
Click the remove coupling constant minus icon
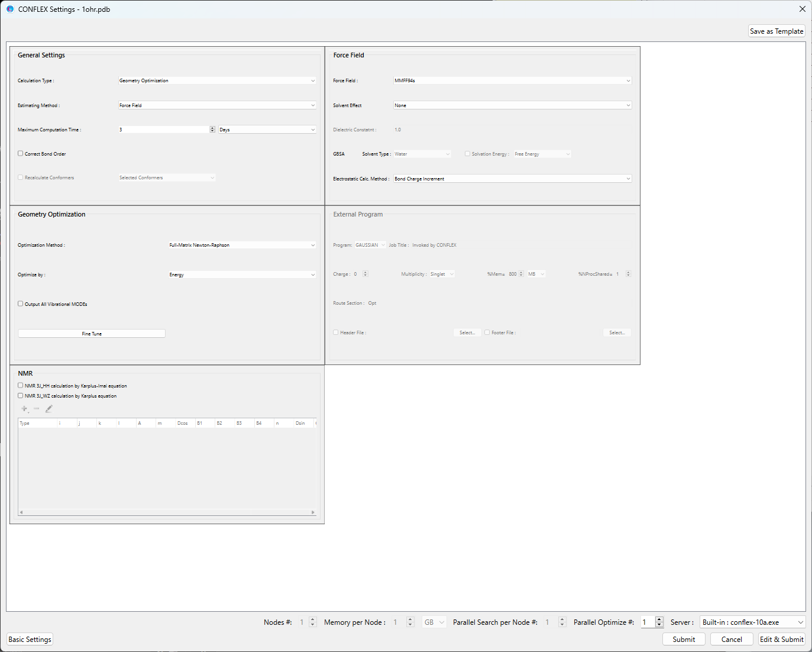[x=37, y=408]
